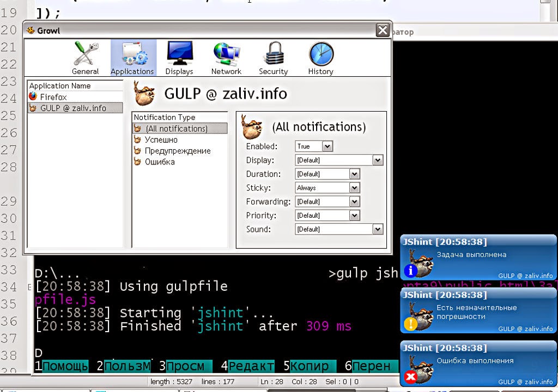
Task: Click line number 28 in editor gutter
Action: click(9, 167)
